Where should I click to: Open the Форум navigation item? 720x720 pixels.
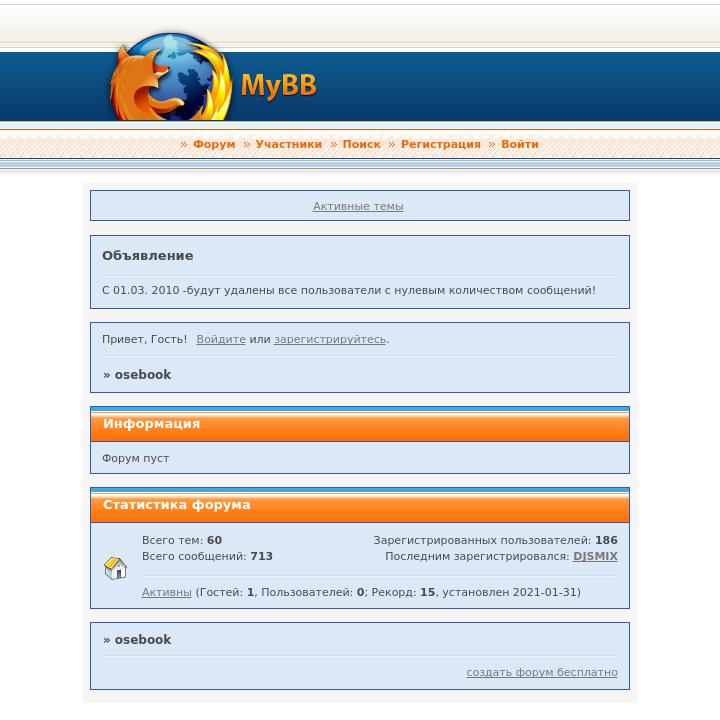[x=214, y=144]
